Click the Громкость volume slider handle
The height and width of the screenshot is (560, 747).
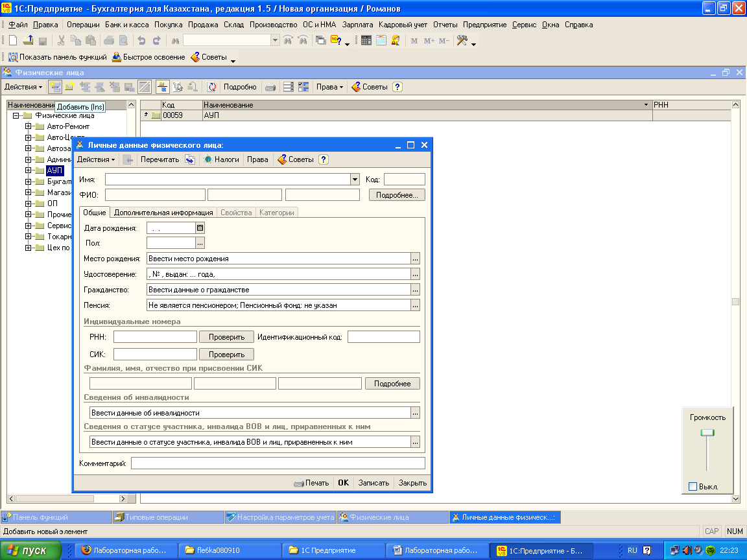(707, 433)
